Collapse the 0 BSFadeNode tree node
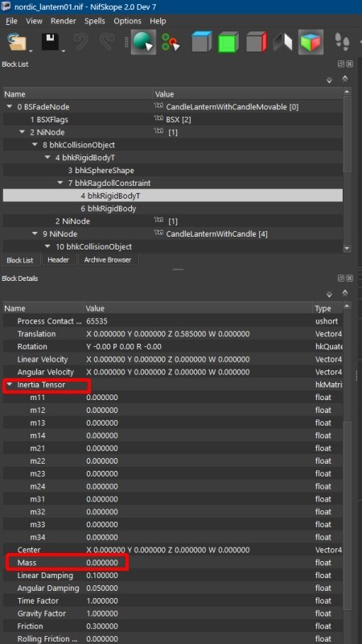The image size is (362, 644). click(x=10, y=107)
